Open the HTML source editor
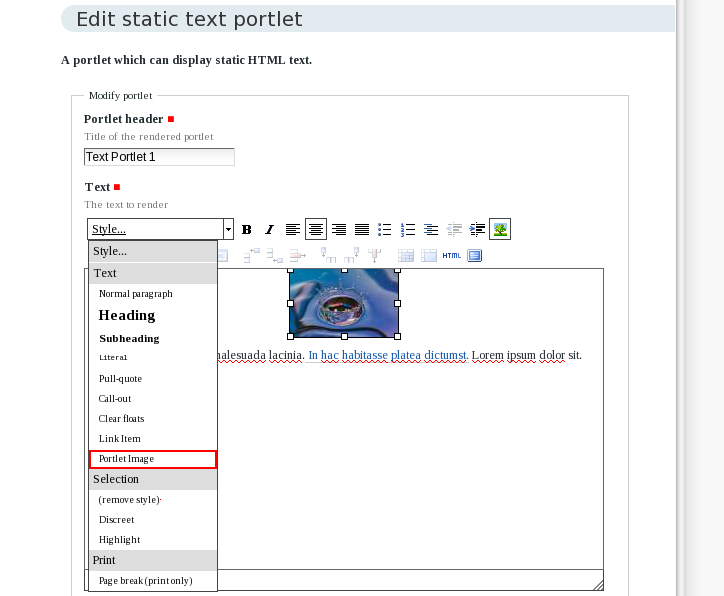 point(452,255)
